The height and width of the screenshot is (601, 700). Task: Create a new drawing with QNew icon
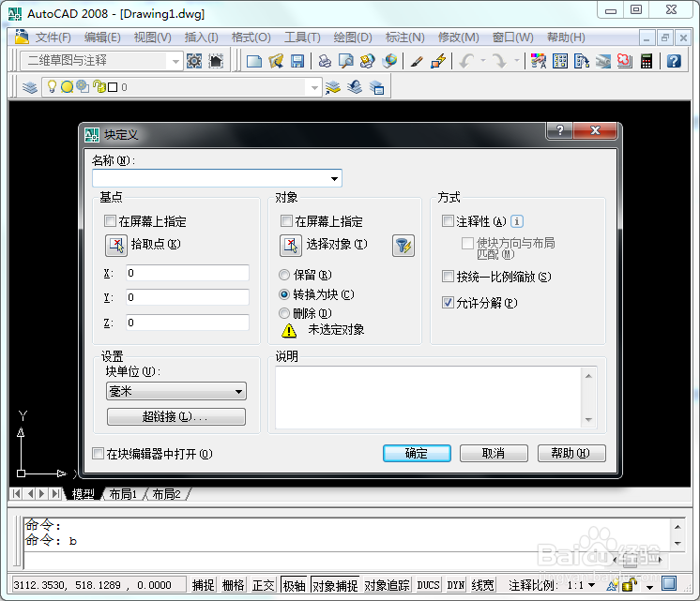[254, 61]
